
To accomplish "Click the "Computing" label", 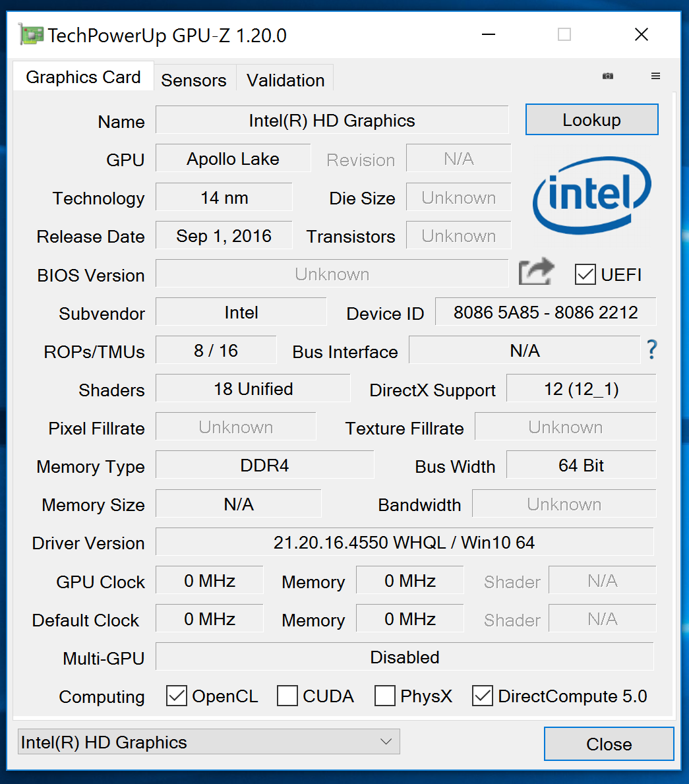I will (x=102, y=696).
